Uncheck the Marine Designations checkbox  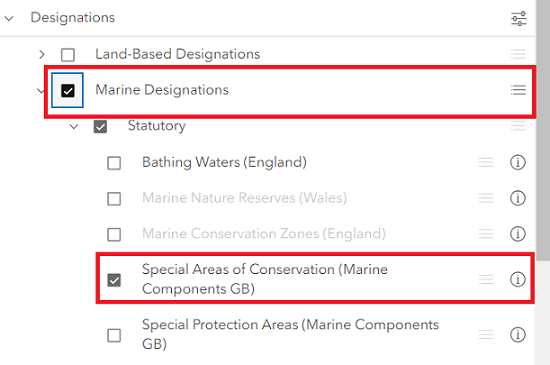click(x=68, y=90)
